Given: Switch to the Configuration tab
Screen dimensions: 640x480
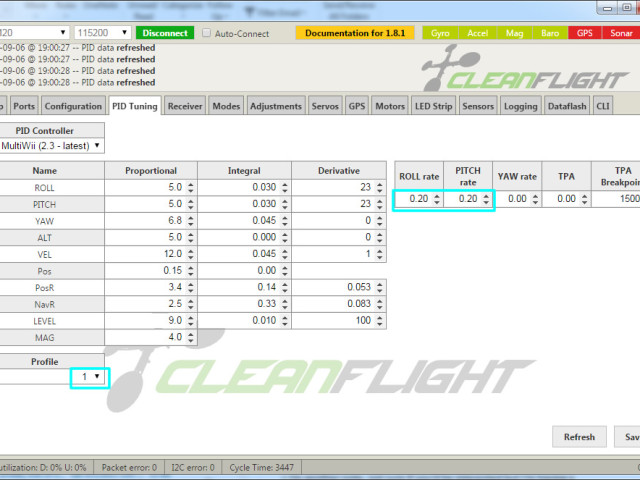Looking at the screenshot, I should coord(73,106).
